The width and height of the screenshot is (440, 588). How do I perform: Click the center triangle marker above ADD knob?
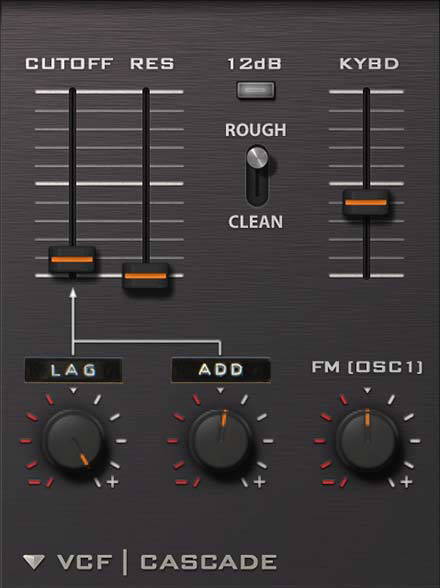221,391
